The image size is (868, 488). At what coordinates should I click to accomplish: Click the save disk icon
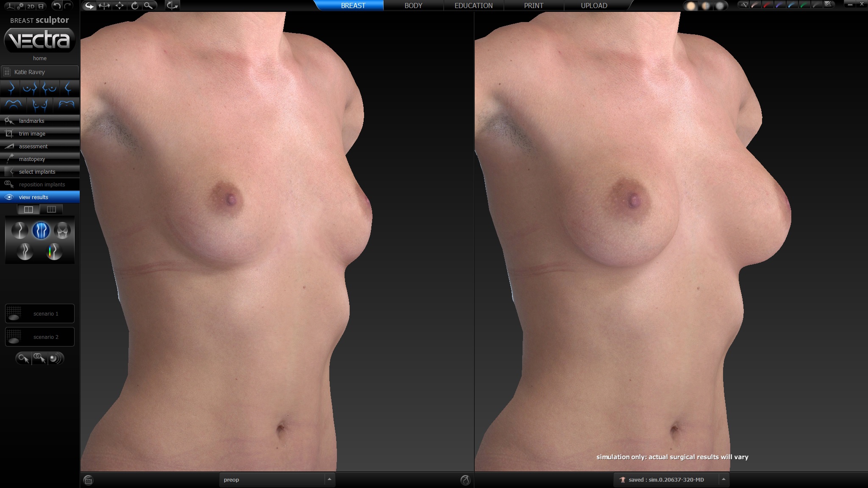pyautogui.click(x=41, y=6)
